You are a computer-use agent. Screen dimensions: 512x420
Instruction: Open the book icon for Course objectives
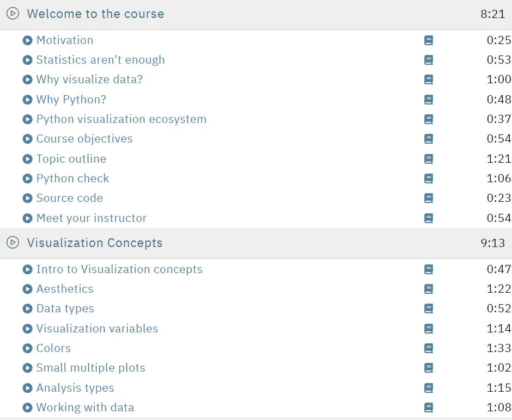pos(429,139)
